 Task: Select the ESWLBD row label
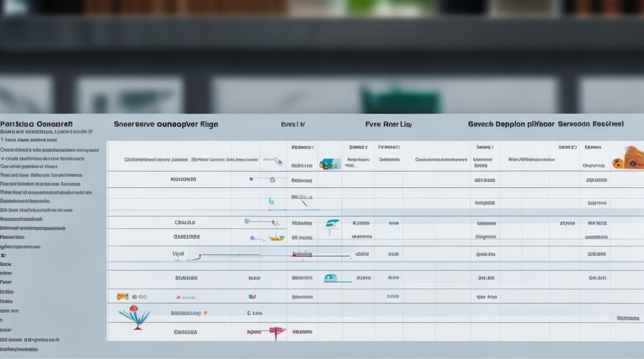coord(185,223)
